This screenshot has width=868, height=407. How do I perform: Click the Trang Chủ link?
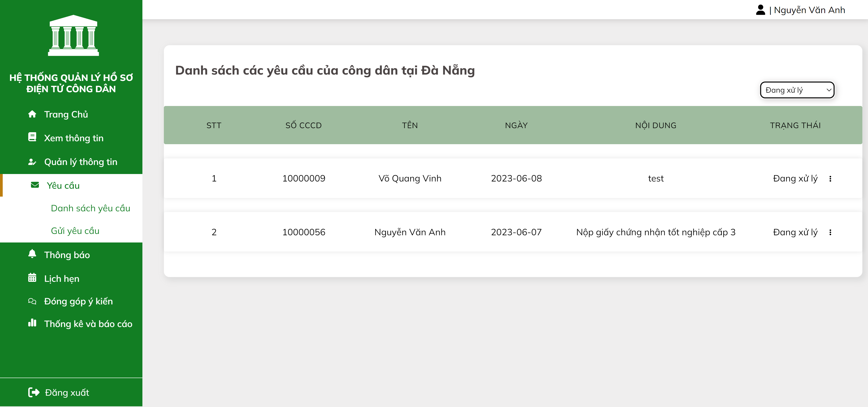pyautogui.click(x=66, y=114)
